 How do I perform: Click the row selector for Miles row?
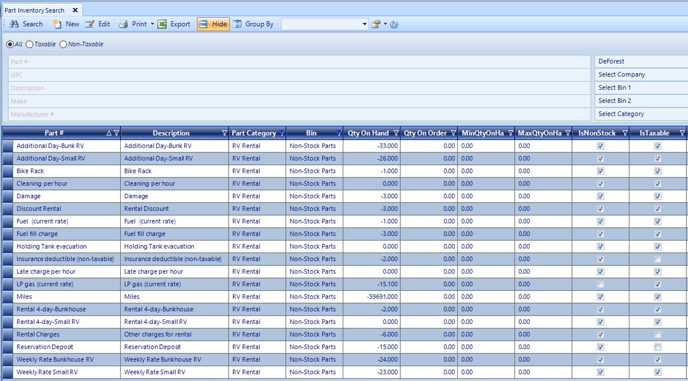[x=7, y=297]
